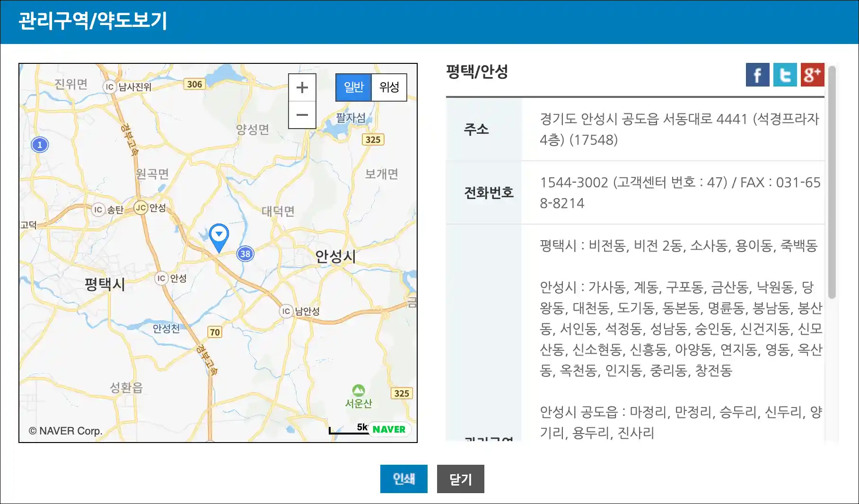Click the 보개면 label on map
Image resolution: width=859 pixels, height=504 pixels.
point(381,174)
